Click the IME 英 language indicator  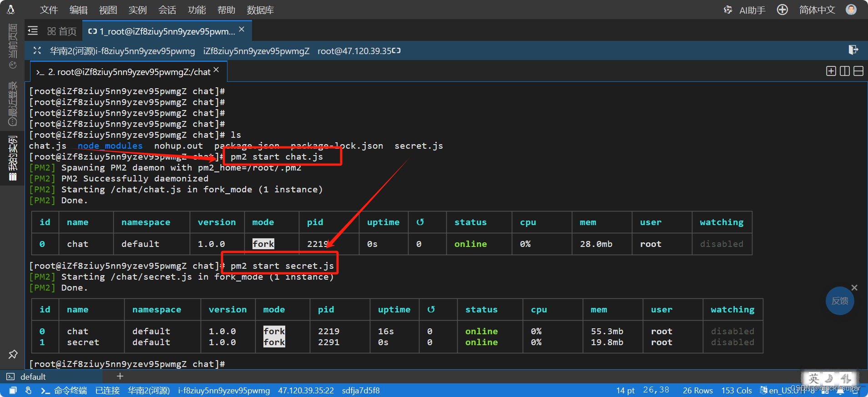pyautogui.click(x=814, y=378)
